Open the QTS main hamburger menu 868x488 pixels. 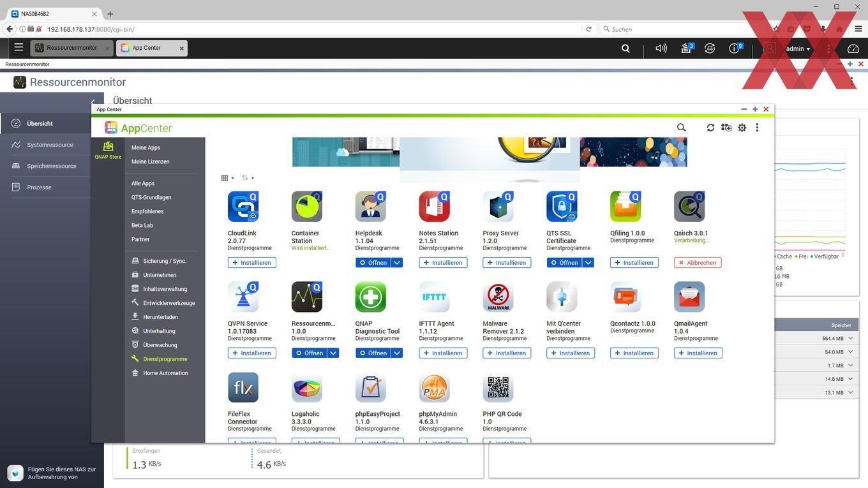19,48
